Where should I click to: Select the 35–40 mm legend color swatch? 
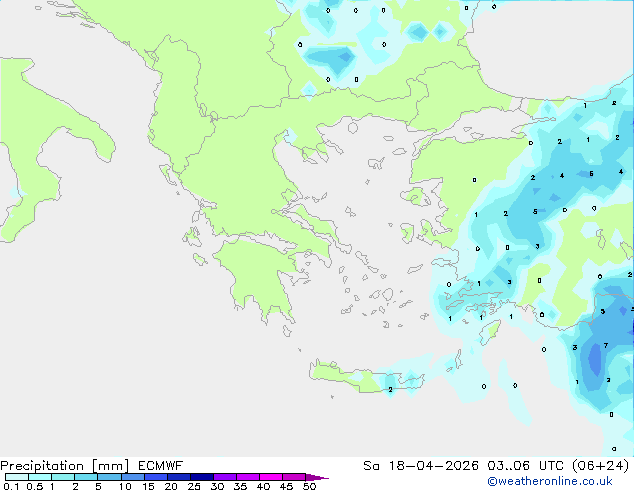click(x=247, y=477)
